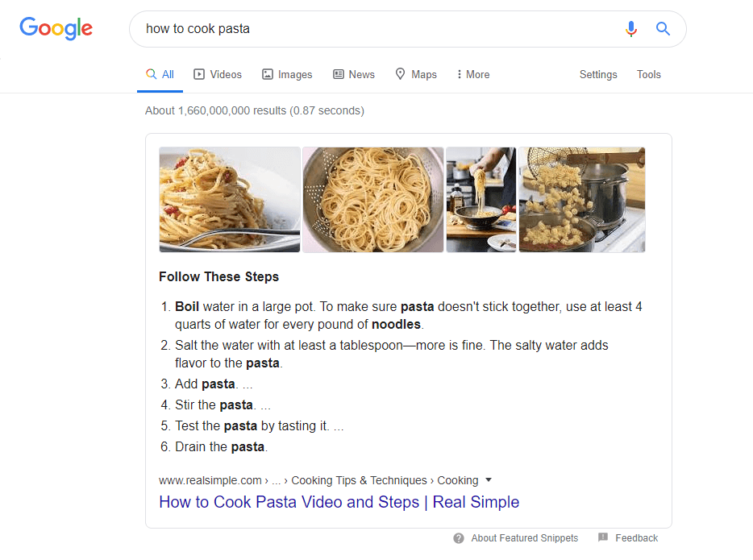Click the About Featured Snippets info icon

tap(459, 538)
